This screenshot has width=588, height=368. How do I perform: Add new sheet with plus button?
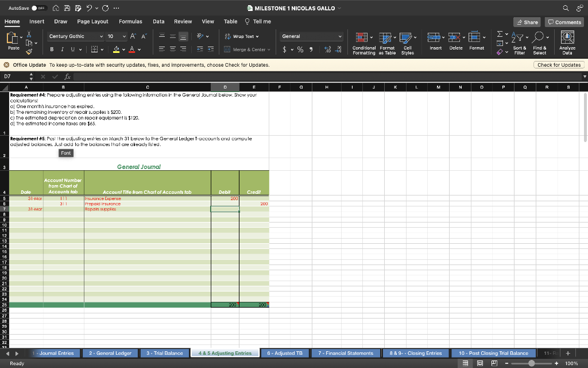click(x=568, y=353)
